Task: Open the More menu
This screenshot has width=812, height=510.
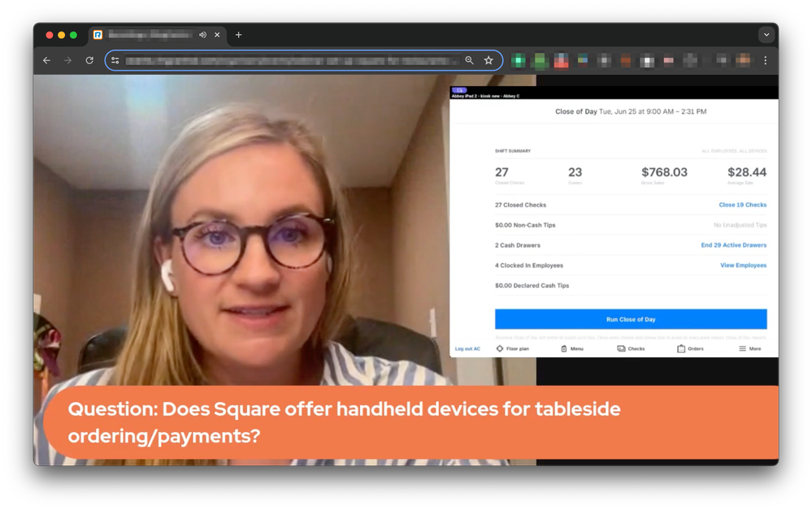Action: (x=749, y=348)
